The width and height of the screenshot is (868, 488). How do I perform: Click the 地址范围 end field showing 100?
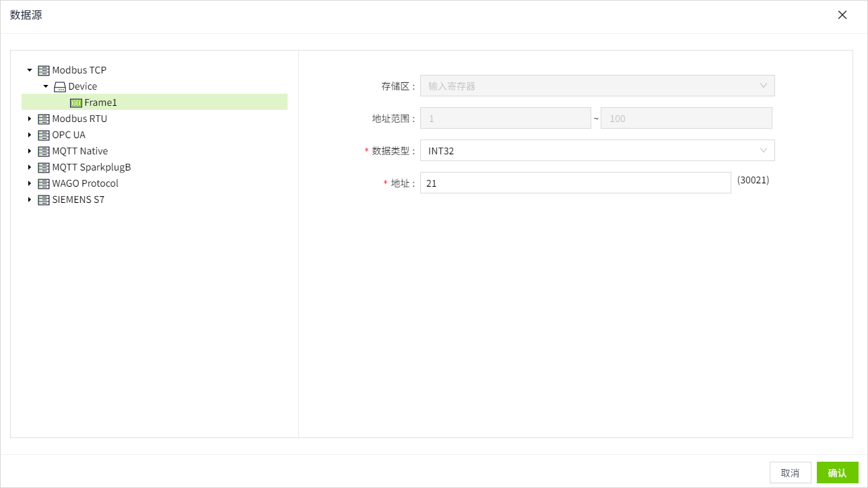686,118
